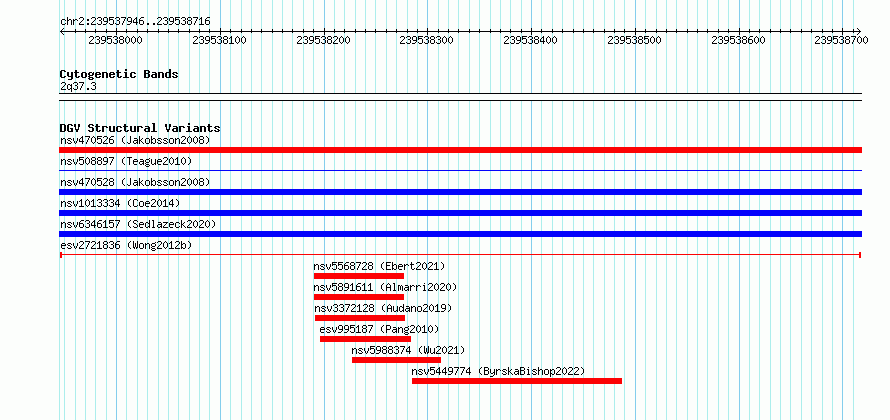Click the Cytogenetic Bands track title
Viewport: 890px width, 420px height.
119,74
